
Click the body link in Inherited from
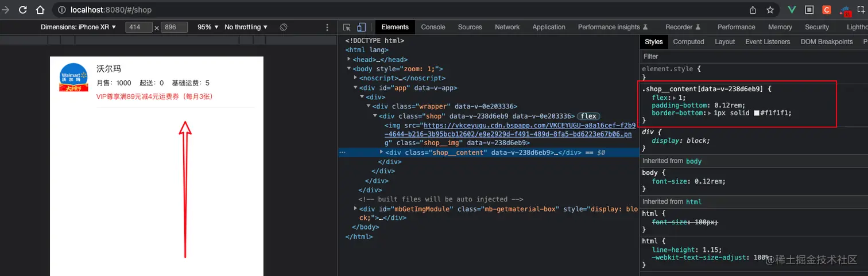pos(693,161)
